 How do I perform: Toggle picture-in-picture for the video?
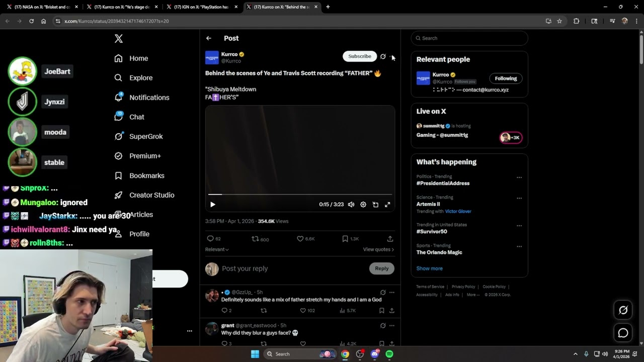point(375,205)
